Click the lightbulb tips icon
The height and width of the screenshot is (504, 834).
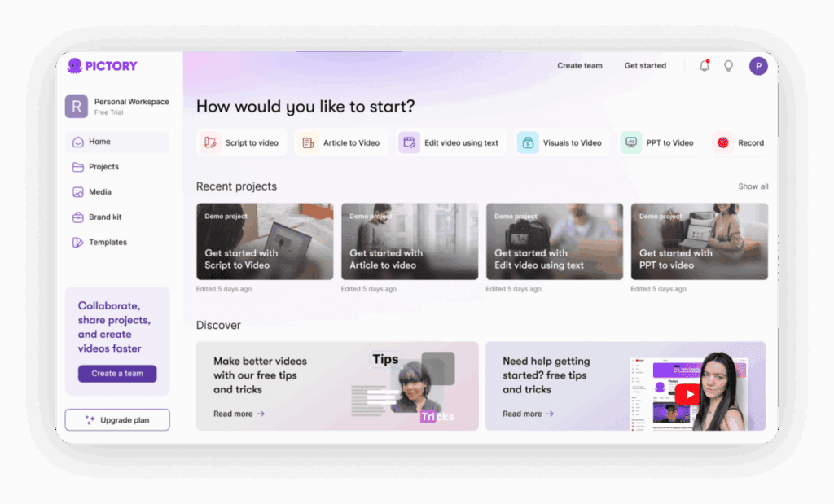click(729, 66)
